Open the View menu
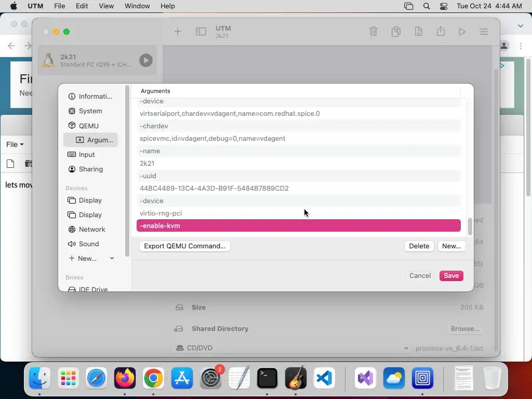The width and height of the screenshot is (532, 399). [106, 6]
